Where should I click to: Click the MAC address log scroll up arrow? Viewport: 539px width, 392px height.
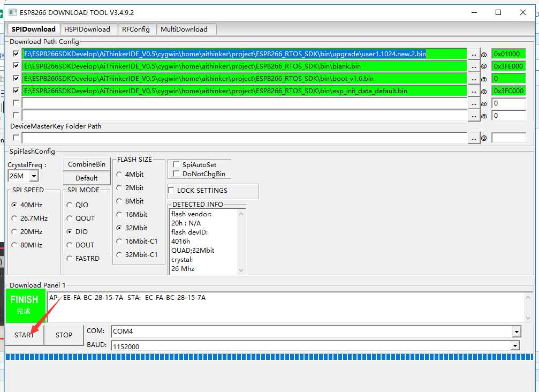[528, 297]
